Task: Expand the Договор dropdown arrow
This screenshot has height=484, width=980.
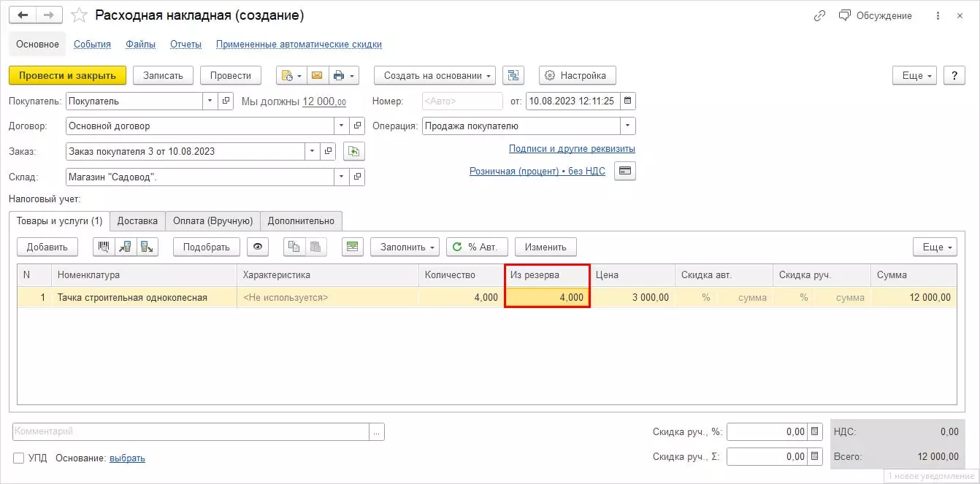Action: (342, 126)
